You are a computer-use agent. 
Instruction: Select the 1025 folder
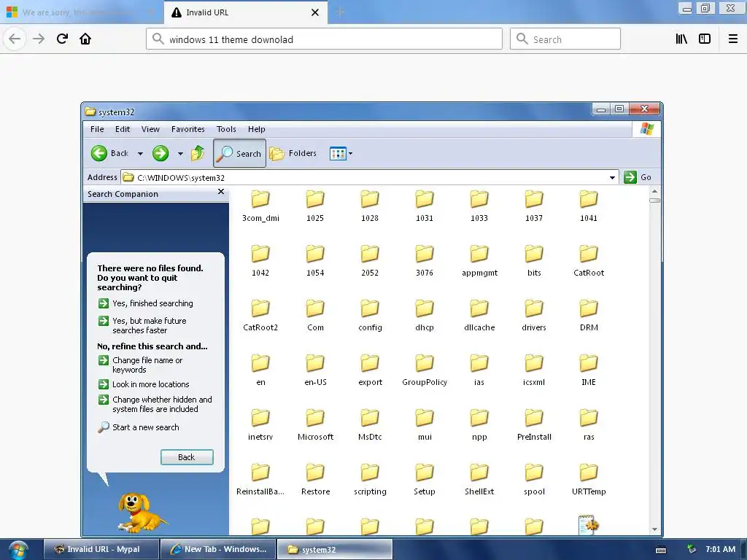315,206
